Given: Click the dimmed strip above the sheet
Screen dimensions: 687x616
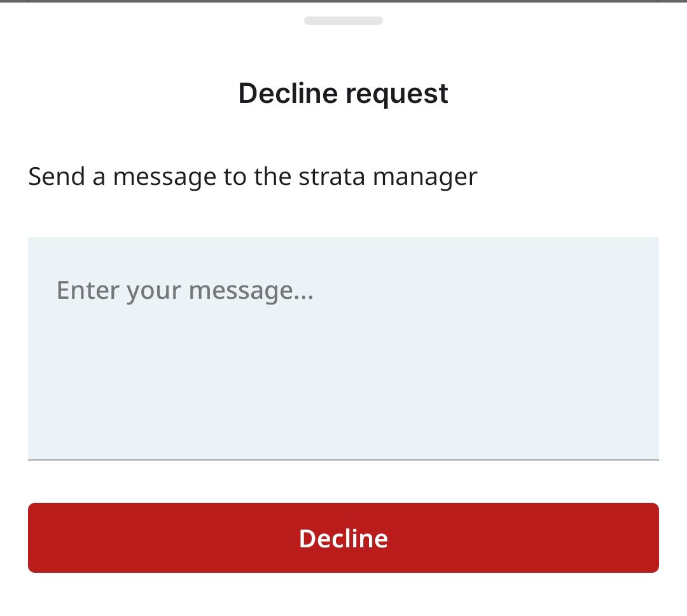Looking at the screenshot, I should (343, 1).
